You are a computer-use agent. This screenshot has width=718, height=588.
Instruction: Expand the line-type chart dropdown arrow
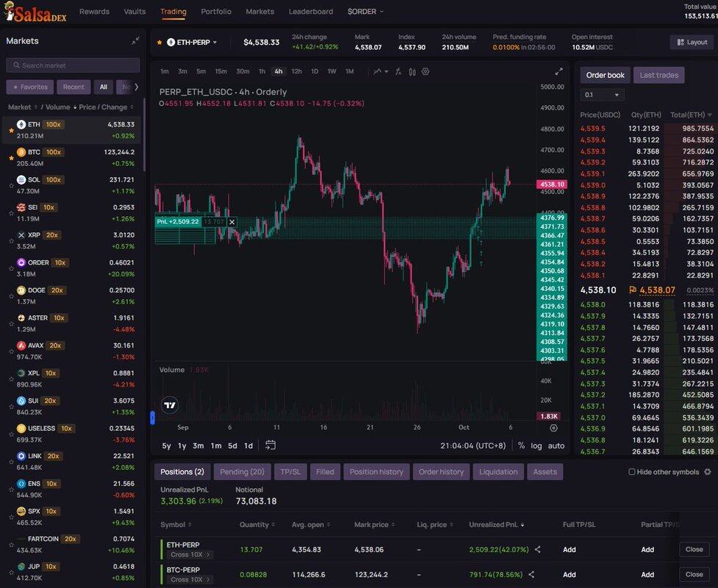(387, 71)
